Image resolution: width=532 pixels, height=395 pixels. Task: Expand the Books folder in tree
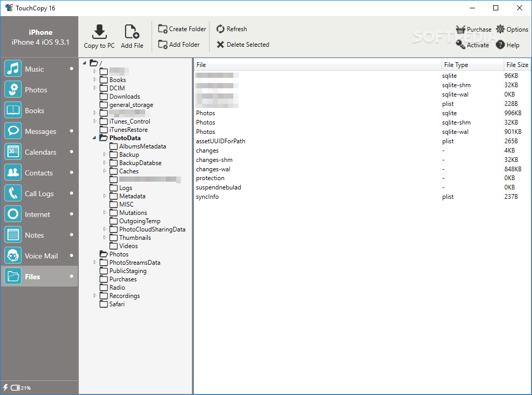click(95, 79)
